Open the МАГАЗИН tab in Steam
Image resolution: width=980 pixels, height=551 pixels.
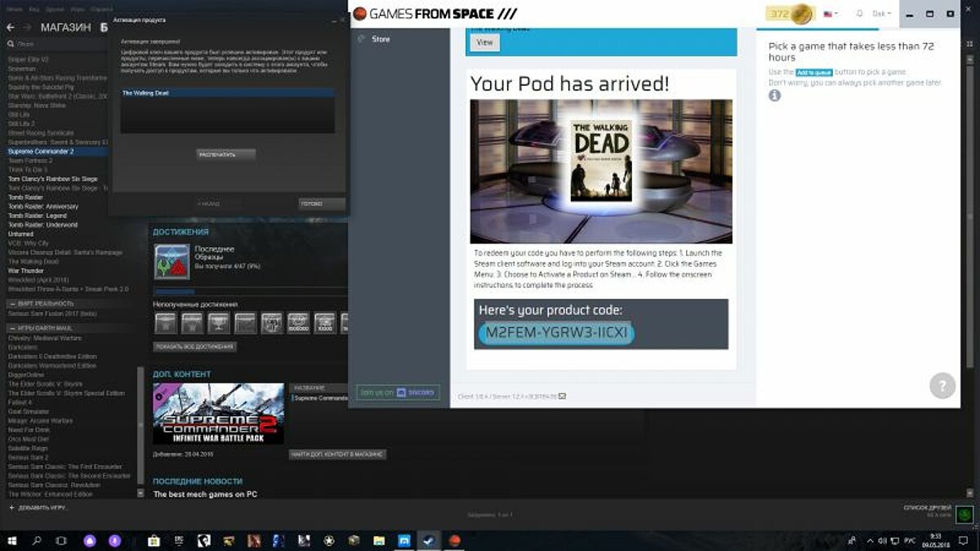click(x=65, y=28)
